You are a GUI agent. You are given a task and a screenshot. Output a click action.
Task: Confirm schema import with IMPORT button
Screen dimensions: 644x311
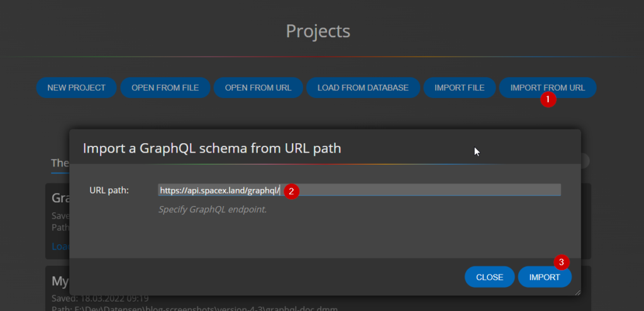(545, 277)
